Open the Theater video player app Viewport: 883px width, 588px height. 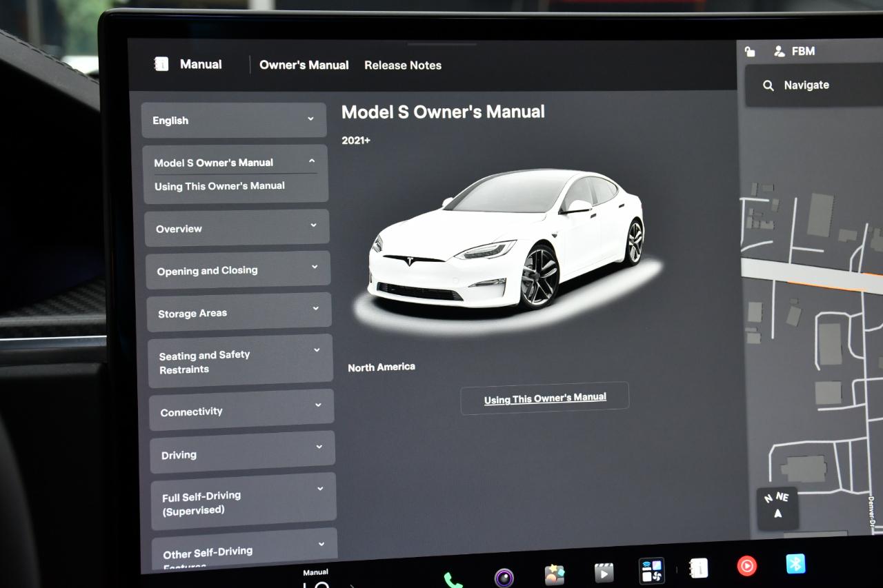604,573
